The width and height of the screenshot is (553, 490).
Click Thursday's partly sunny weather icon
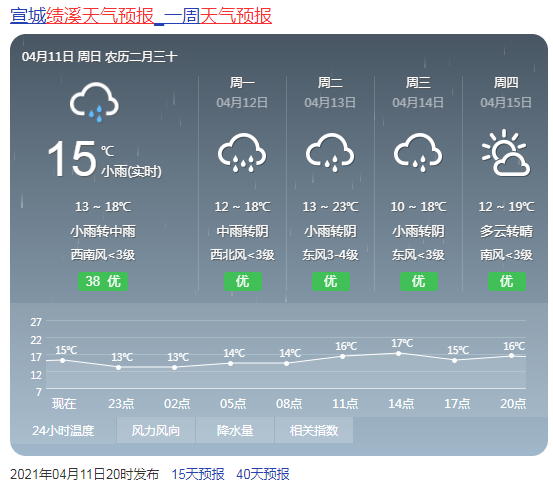click(x=506, y=152)
